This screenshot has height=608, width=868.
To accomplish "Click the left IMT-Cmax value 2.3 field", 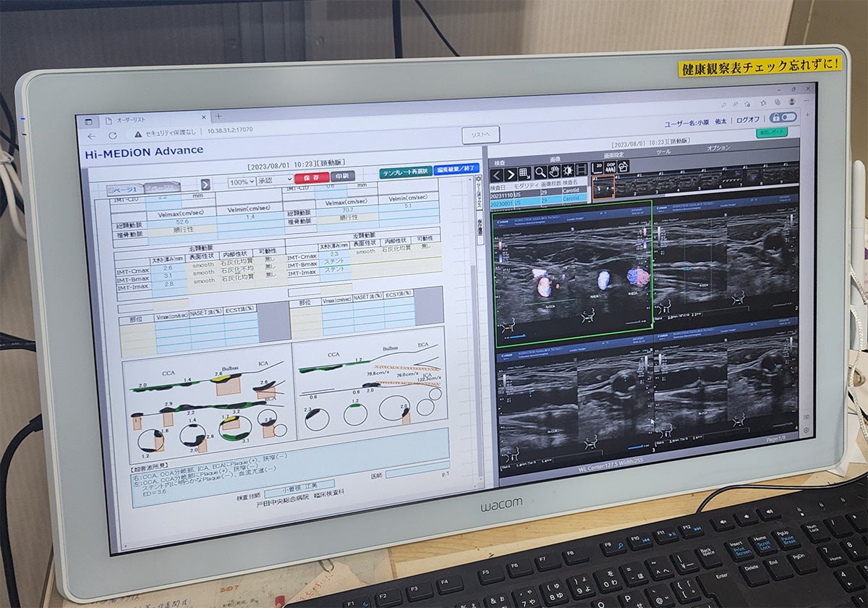I will click(333, 254).
